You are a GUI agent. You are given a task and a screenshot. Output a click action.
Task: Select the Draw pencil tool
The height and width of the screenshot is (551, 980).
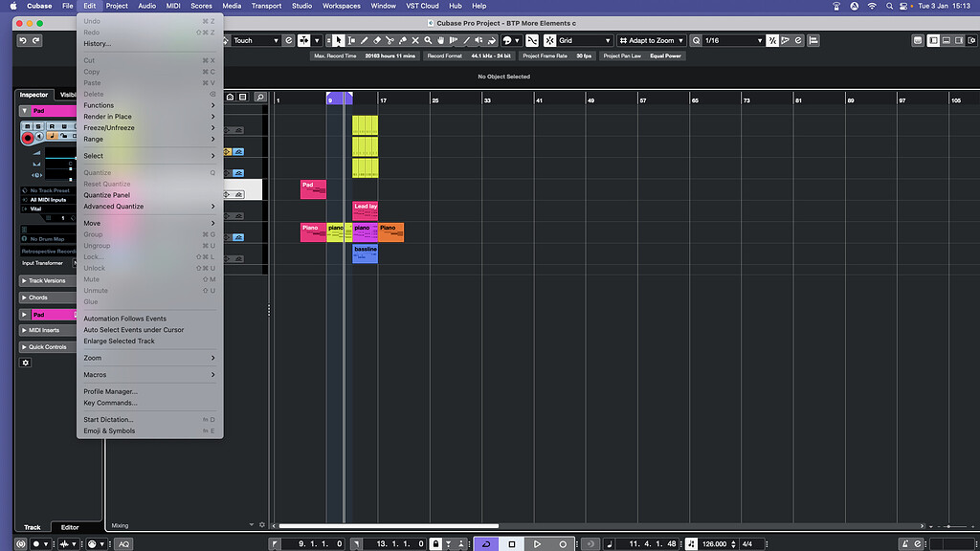pyautogui.click(x=365, y=40)
